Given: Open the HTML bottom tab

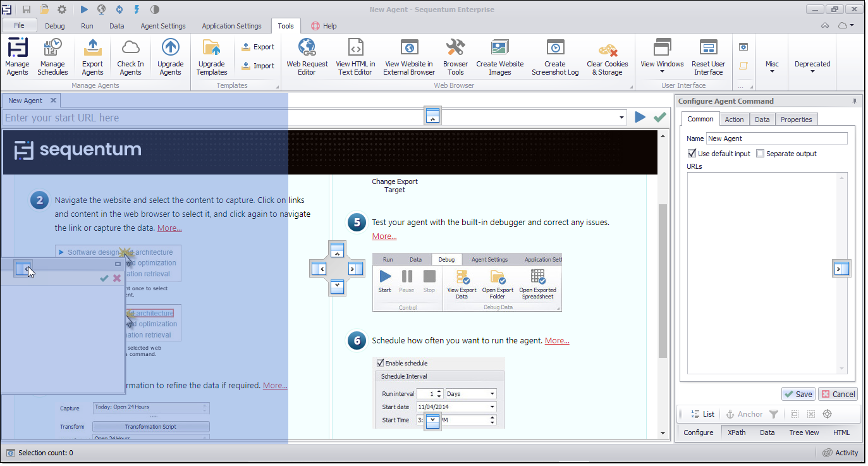Looking at the screenshot, I should point(841,432).
